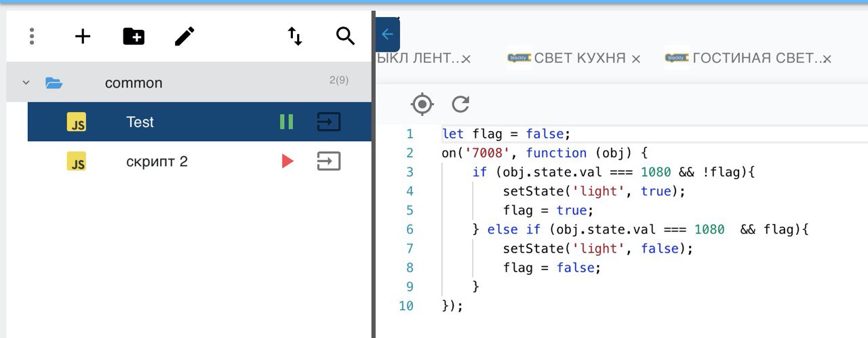Select the common folder row
Image resolution: width=868 pixels, height=338 pixels.
click(189, 82)
